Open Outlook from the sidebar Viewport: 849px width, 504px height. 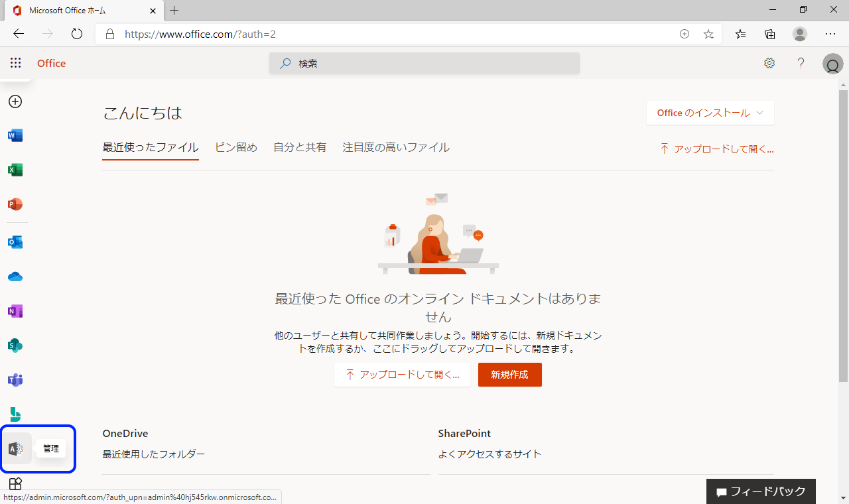[x=15, y=242]
